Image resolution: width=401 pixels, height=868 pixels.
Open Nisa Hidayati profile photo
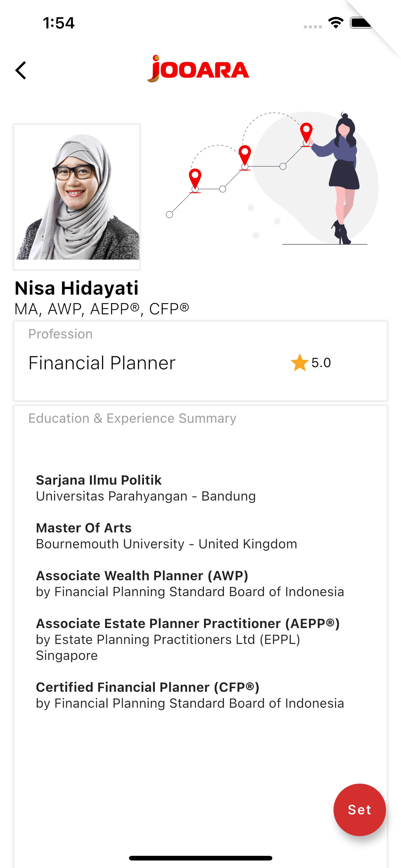77,197
